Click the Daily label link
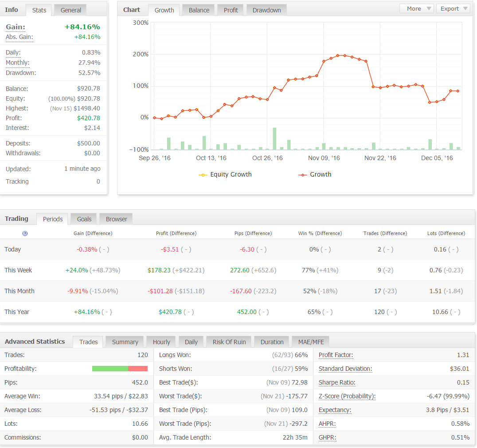 click(x=13, y=53)
